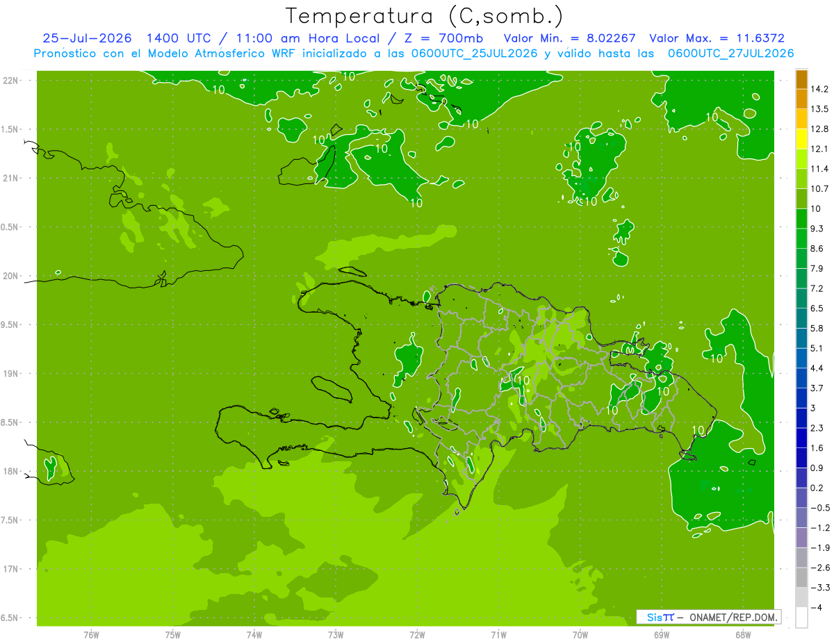Click the "0.2" color scale label

[x=817, y=488]
